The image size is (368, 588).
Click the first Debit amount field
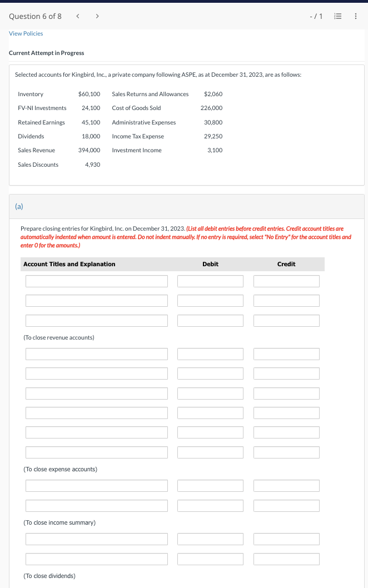(210, 281)
